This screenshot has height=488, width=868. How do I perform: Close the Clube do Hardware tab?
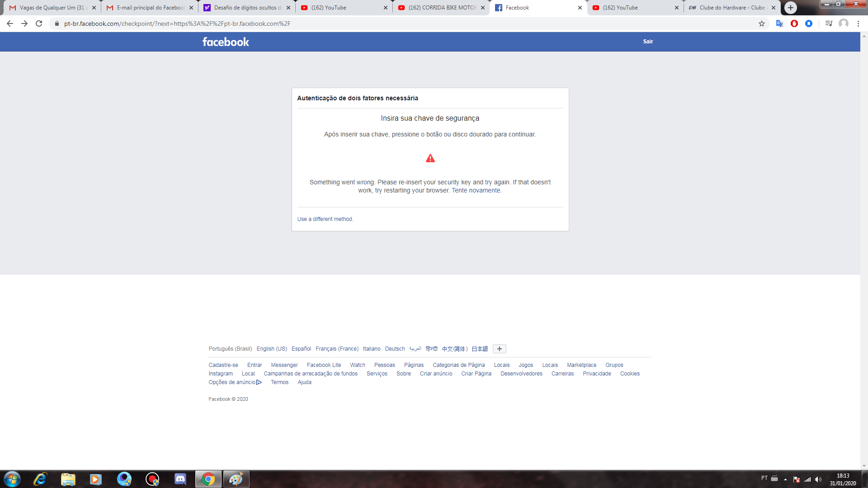pyautogui.click(x=774, y=8)
